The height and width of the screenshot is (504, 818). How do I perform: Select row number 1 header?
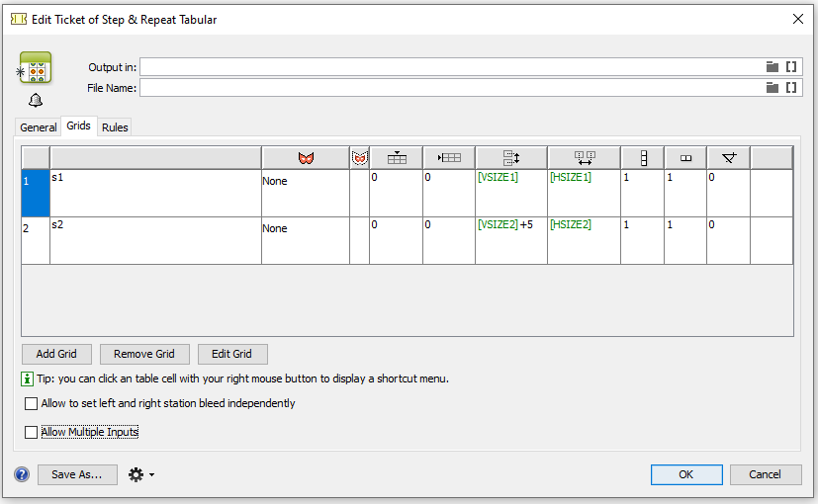[x=36, y=193]
